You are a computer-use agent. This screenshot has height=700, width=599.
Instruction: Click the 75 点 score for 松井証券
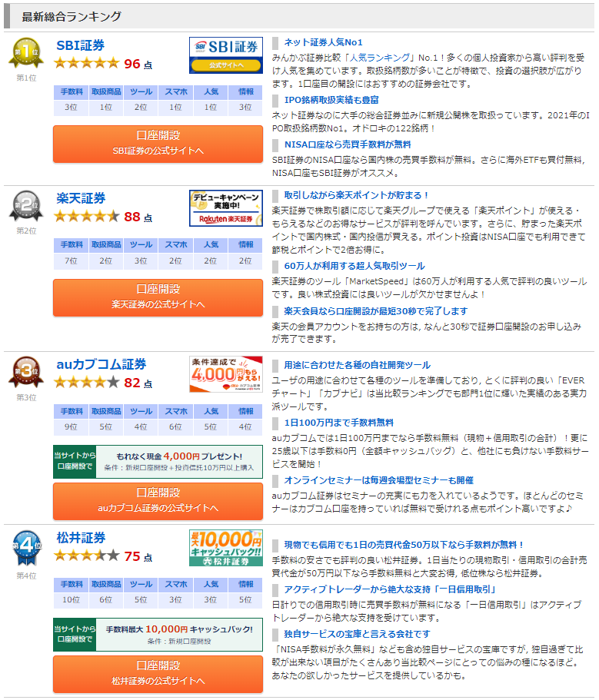[x=138, y=556]
